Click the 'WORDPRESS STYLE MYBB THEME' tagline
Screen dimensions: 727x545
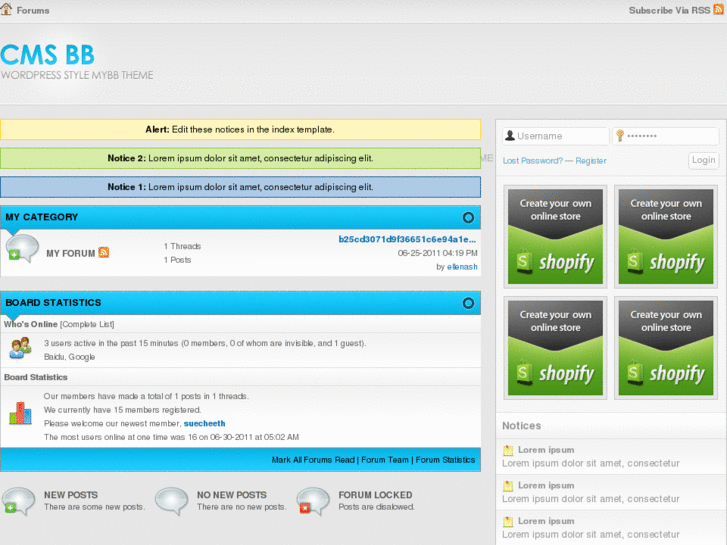pos(77,75)
